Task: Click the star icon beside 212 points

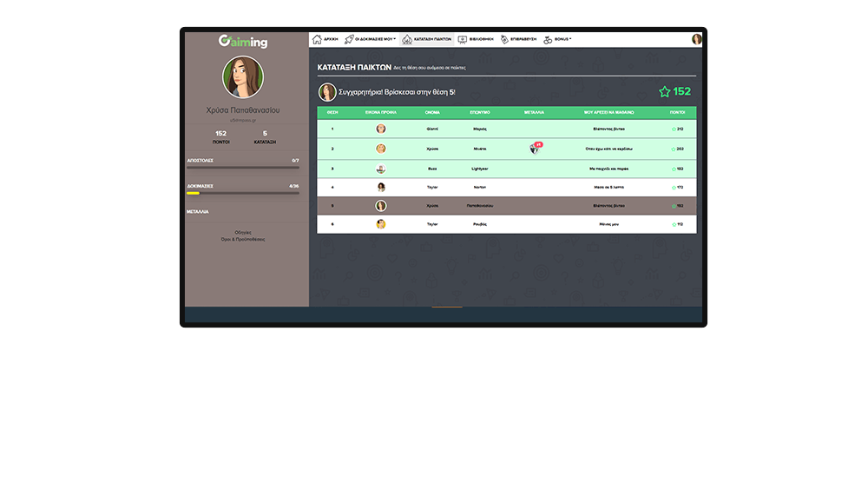Action: click(674, 129)
